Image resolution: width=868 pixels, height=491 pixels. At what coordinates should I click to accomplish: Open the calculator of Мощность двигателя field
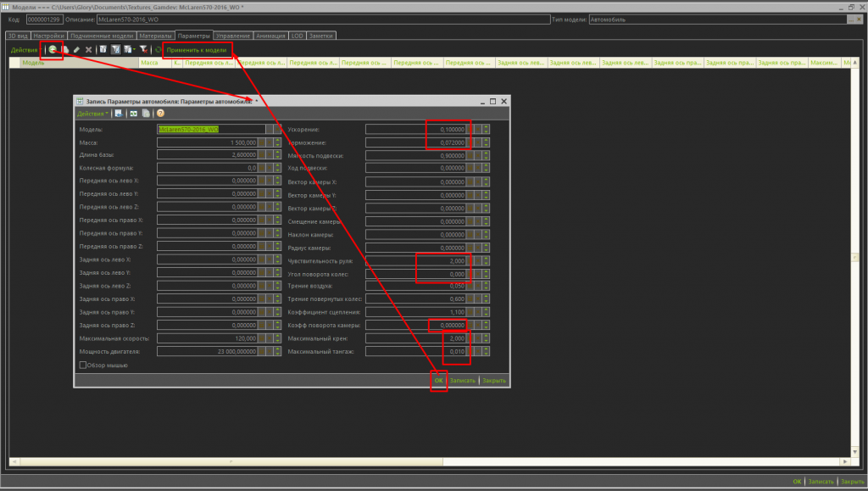pos(262,352)
